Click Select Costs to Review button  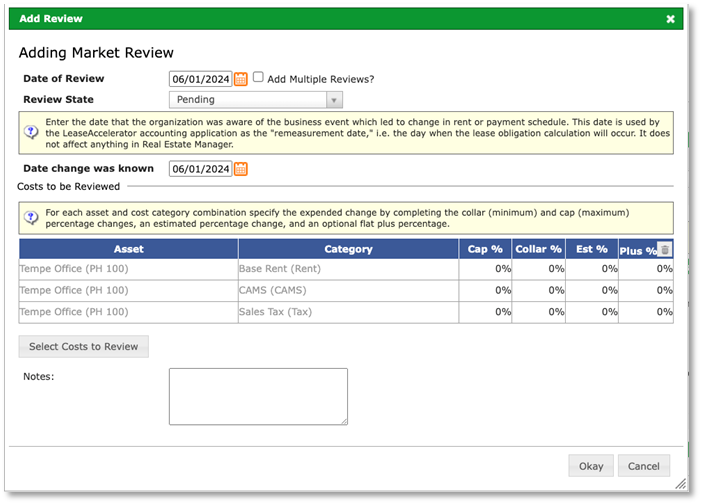(x=84, y=347)
